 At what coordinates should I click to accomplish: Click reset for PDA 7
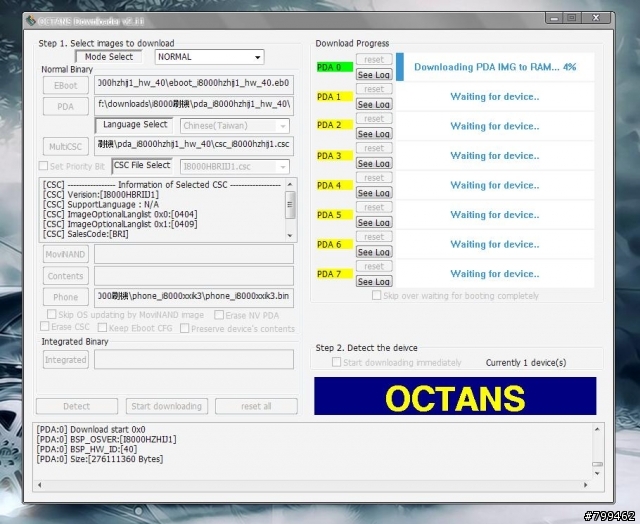pyautogui.click(x=374, y=266)
